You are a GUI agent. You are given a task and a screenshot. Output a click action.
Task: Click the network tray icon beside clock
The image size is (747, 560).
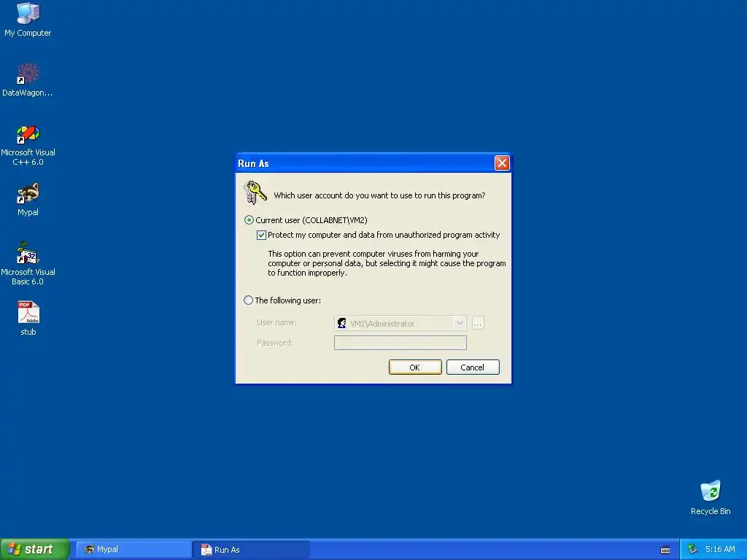pos(692,549)
